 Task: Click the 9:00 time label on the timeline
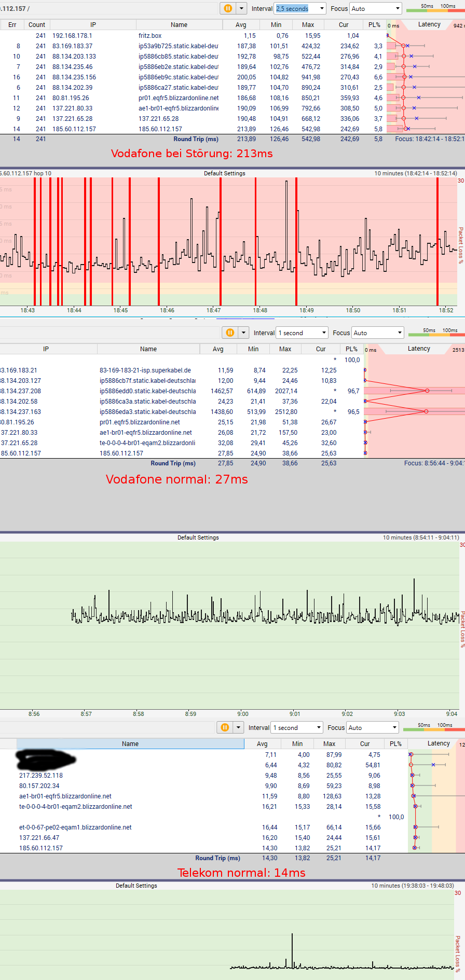243,714
